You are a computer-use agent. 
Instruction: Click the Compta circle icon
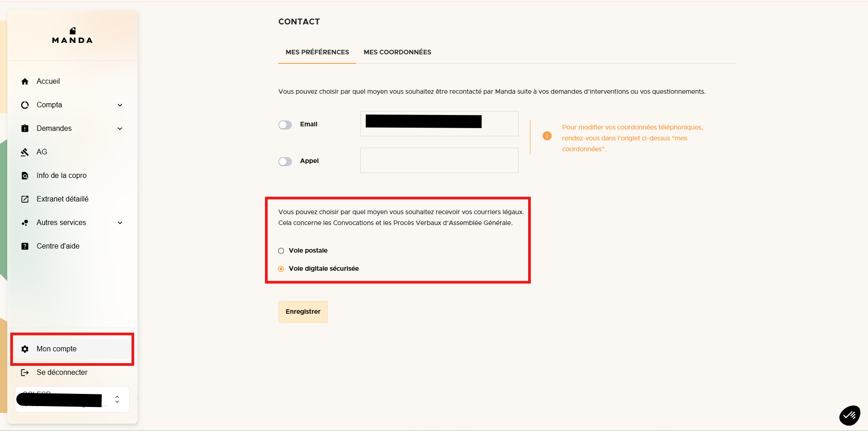click(x=25, y=105)
